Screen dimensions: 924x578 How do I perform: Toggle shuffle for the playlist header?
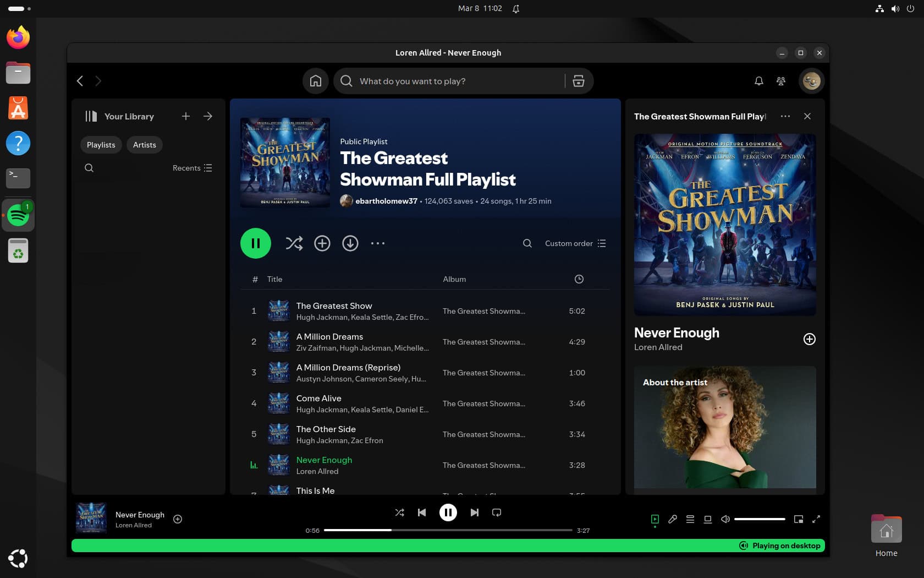coord(294,243)
